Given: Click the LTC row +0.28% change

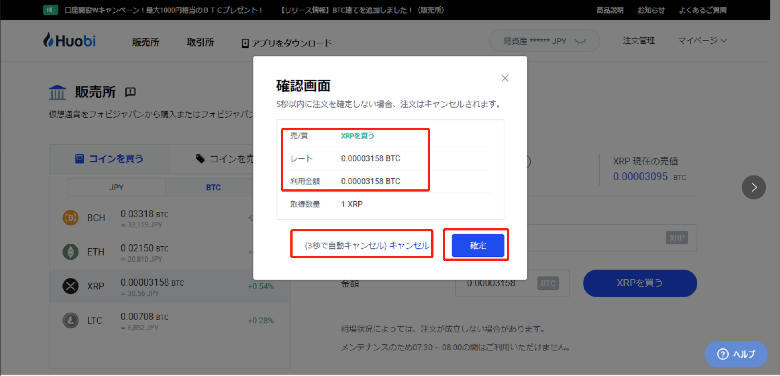Looking at the screenshot, I should (x=260, y=321).
